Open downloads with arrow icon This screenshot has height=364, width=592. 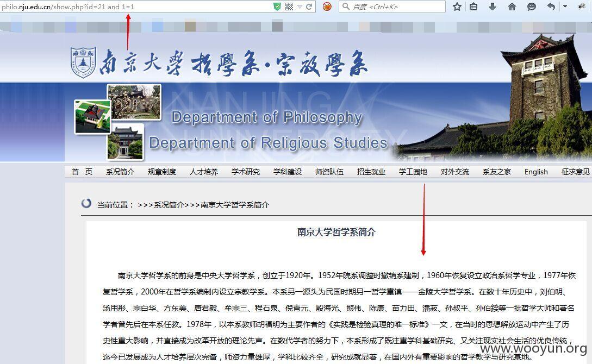(x=493, y=7)
